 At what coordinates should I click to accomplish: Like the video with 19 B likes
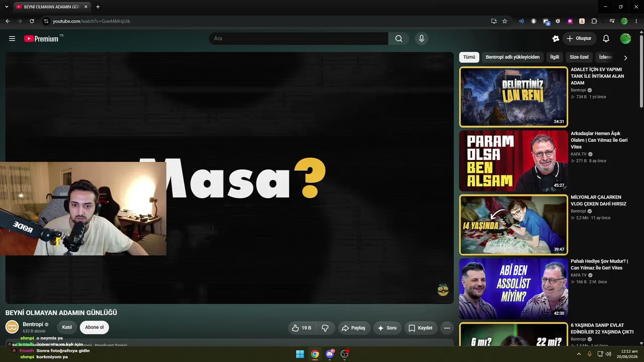[x=301, y=328]
